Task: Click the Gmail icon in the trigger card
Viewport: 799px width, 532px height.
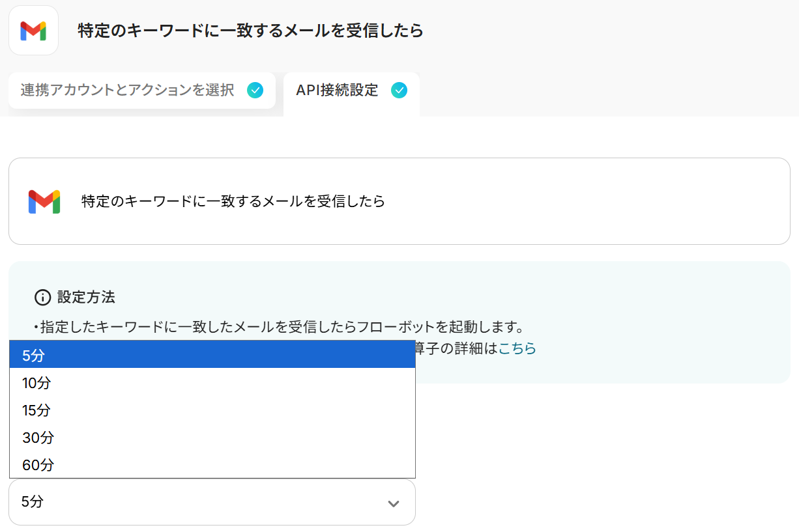Action: click(x=44, y=201)
